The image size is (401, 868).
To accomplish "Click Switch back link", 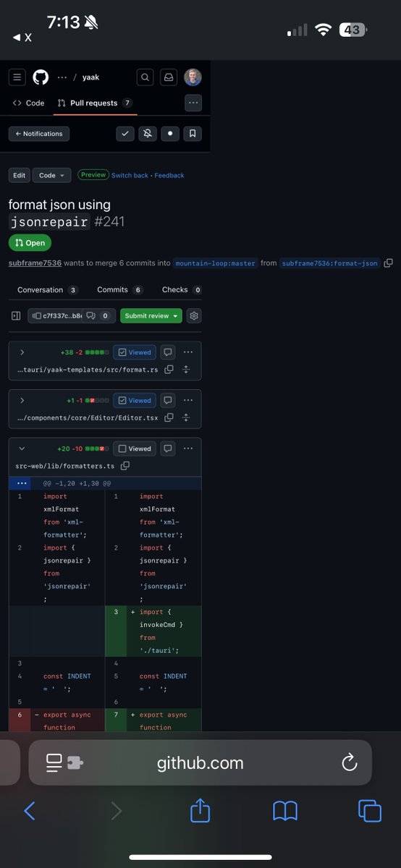I will tap(130, 175).
